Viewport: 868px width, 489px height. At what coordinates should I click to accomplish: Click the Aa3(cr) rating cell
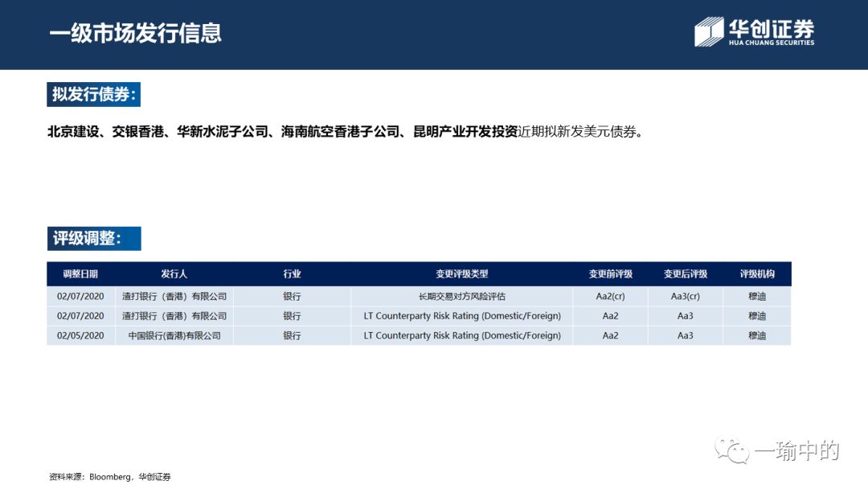(x=686, y=296)
